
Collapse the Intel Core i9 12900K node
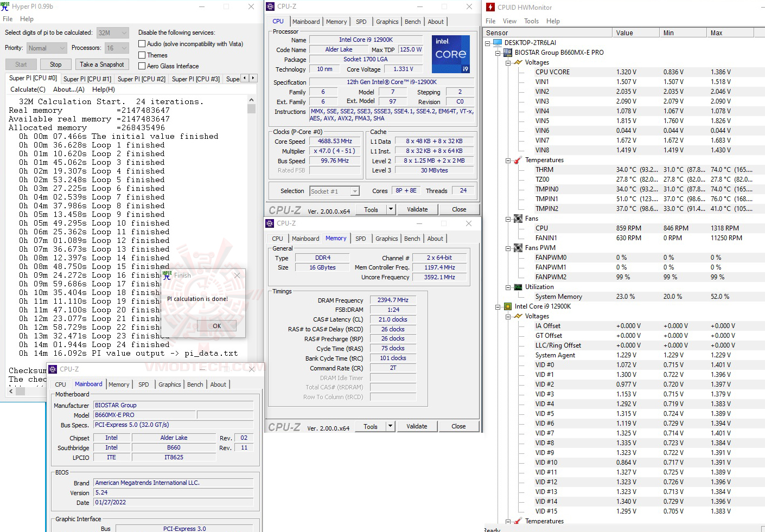coord(498,307)
